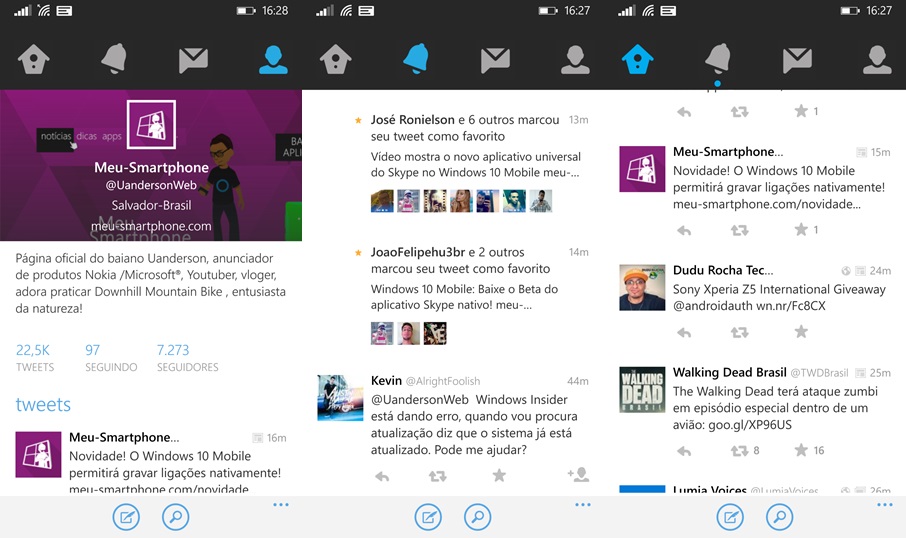Viewport: 906px width, 538px height.
Task: Select the tweets section heading
Action: click(x=43, y=405)
